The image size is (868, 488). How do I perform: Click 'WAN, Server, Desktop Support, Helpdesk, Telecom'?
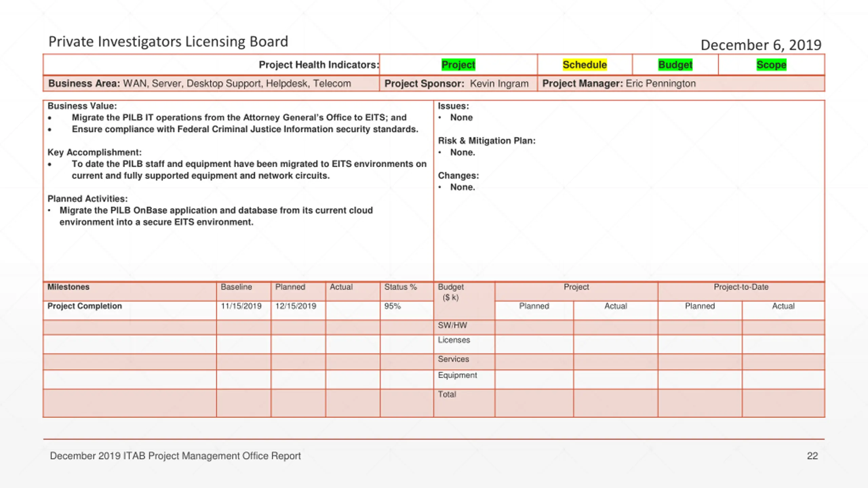[237, 83]
